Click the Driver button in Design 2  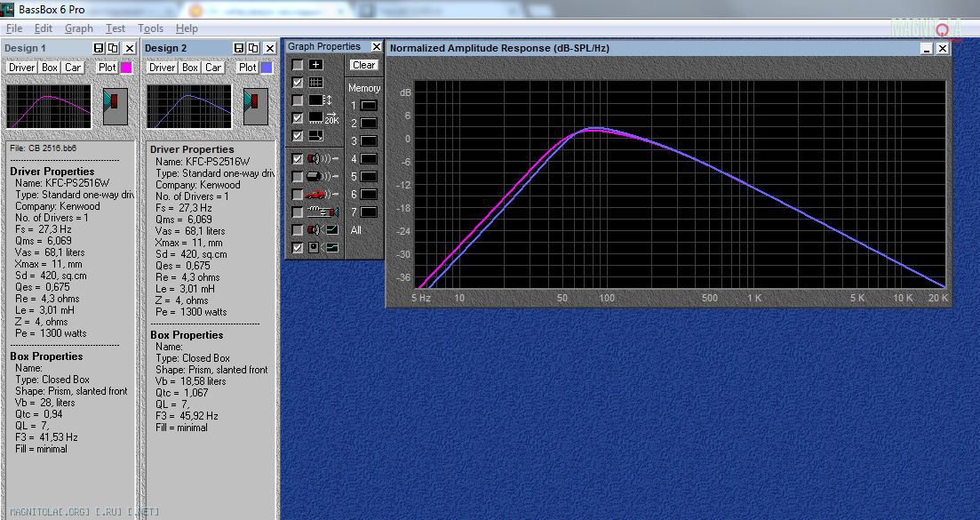click(162, 68)
